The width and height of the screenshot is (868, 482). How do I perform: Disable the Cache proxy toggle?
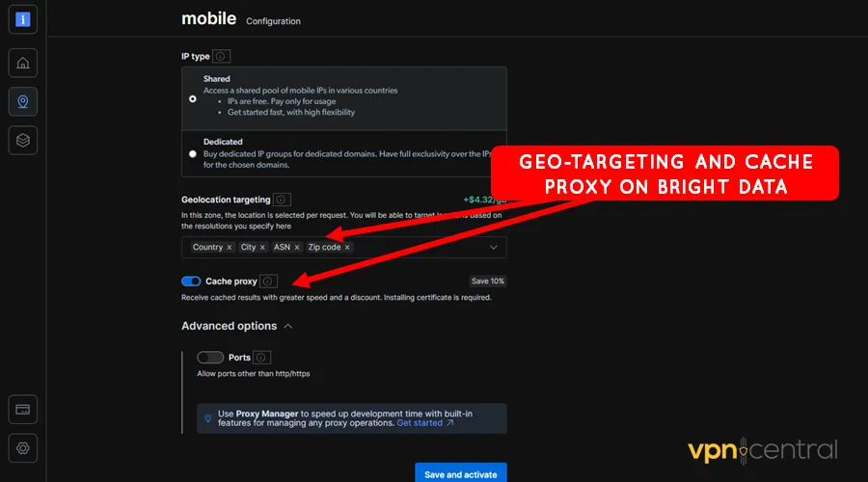click(191, 281)
